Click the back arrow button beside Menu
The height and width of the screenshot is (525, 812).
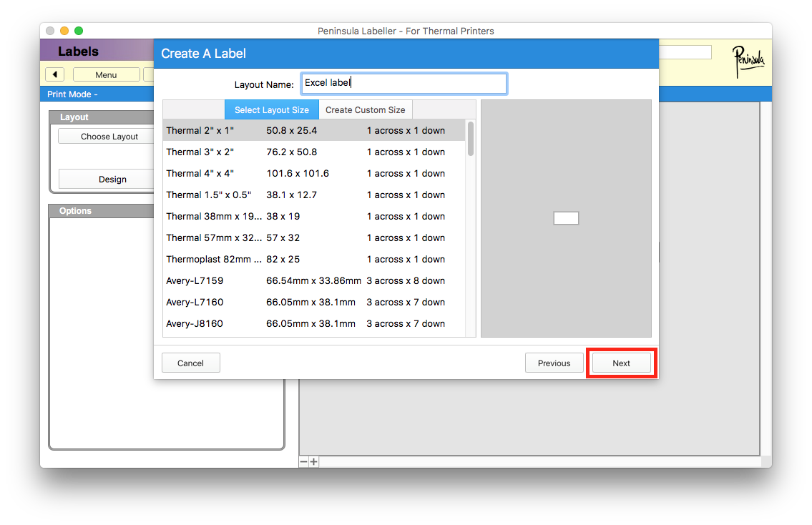coord(55,74)
